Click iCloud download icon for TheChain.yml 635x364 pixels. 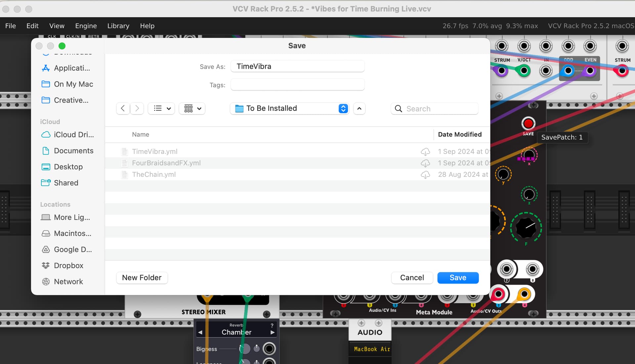click(425, 175)
